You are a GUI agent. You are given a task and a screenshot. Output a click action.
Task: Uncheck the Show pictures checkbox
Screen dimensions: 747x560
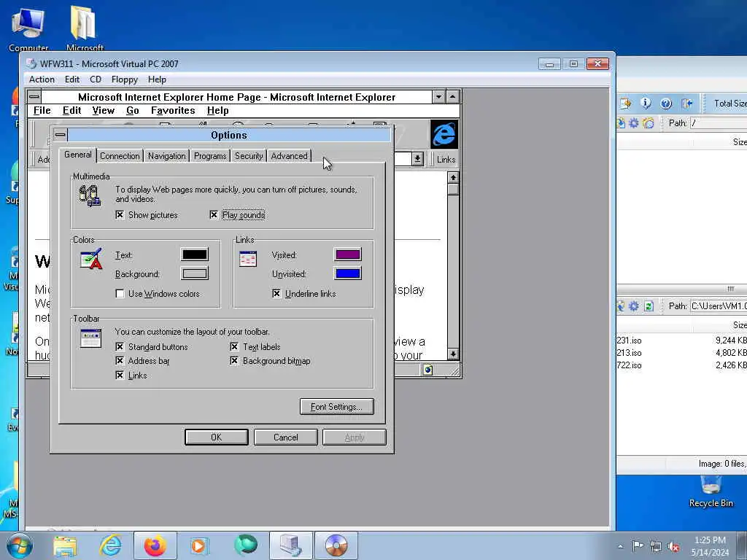tap(120, 215)
